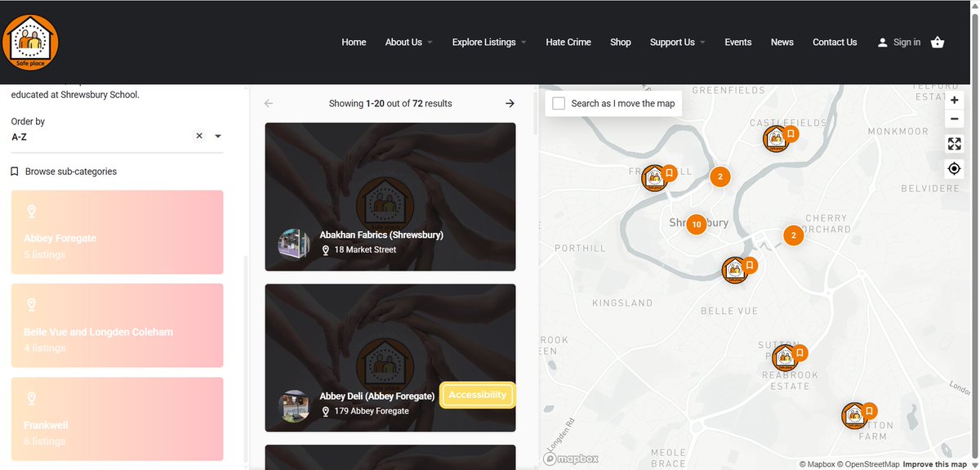This screenshot has width=980, height=470.
Task: Enable Search as I move the map
Action: (559, 104)
